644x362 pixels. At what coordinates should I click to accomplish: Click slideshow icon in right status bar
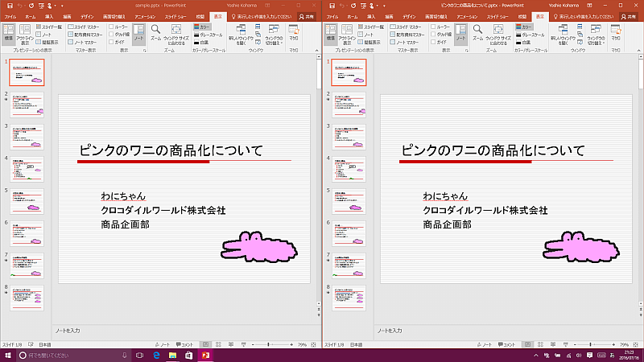566,345
